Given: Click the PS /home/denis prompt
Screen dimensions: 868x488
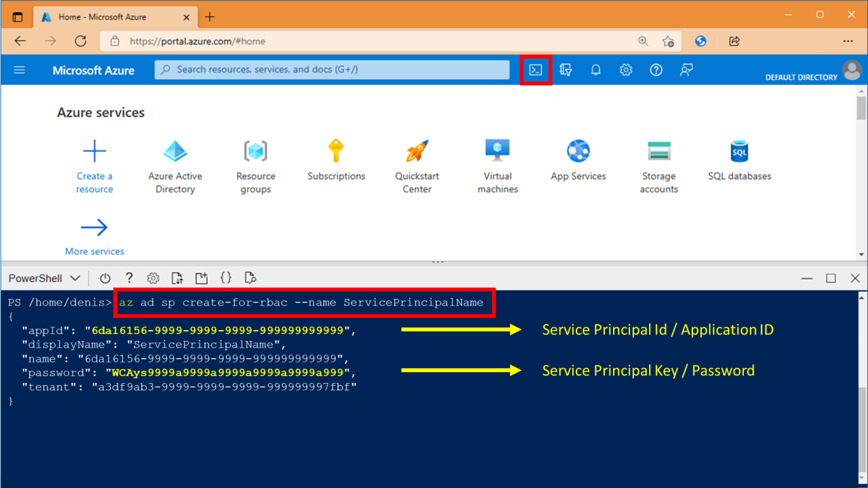Looking at the screenshot, I should (x=60, y=302).
